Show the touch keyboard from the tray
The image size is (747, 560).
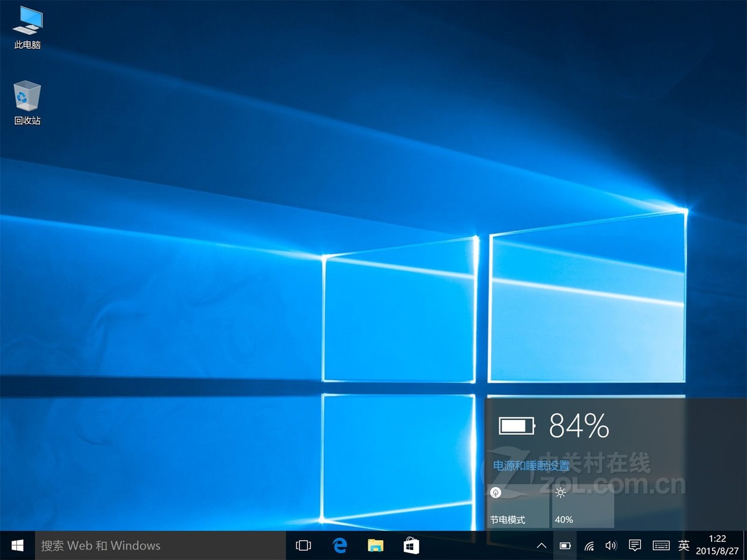pyautogui.click(x=659, y=545)
